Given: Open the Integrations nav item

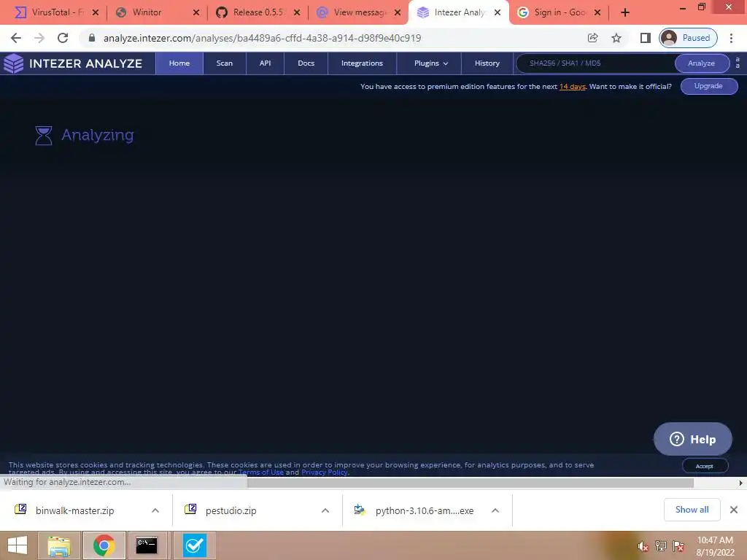Looking at the screenshot, I should pos(362,63).
